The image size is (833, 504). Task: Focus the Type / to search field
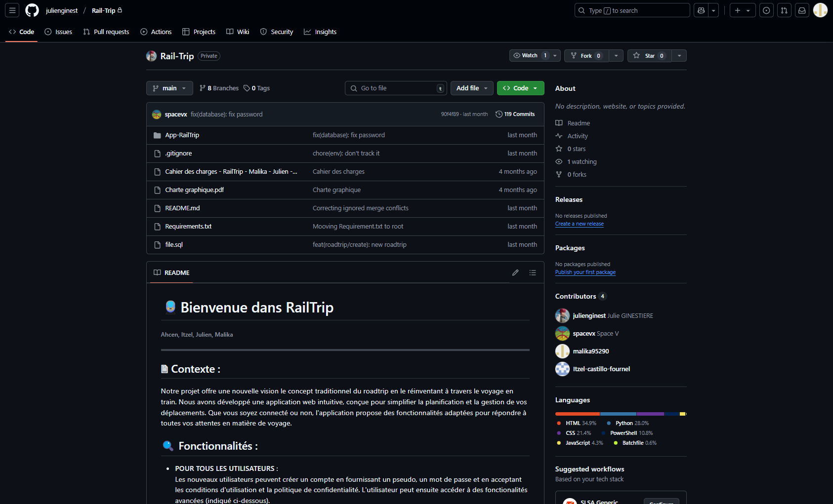[x=632, y=10]
